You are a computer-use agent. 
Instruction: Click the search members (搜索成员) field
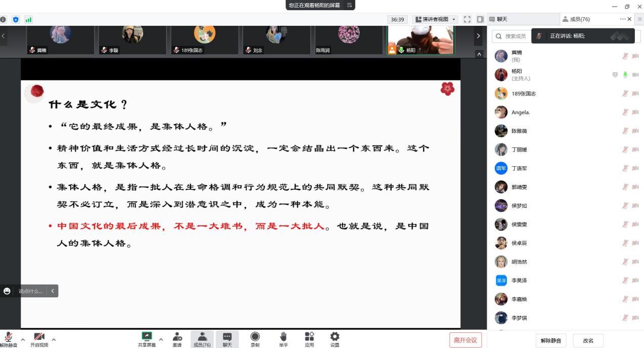point(511,36)
